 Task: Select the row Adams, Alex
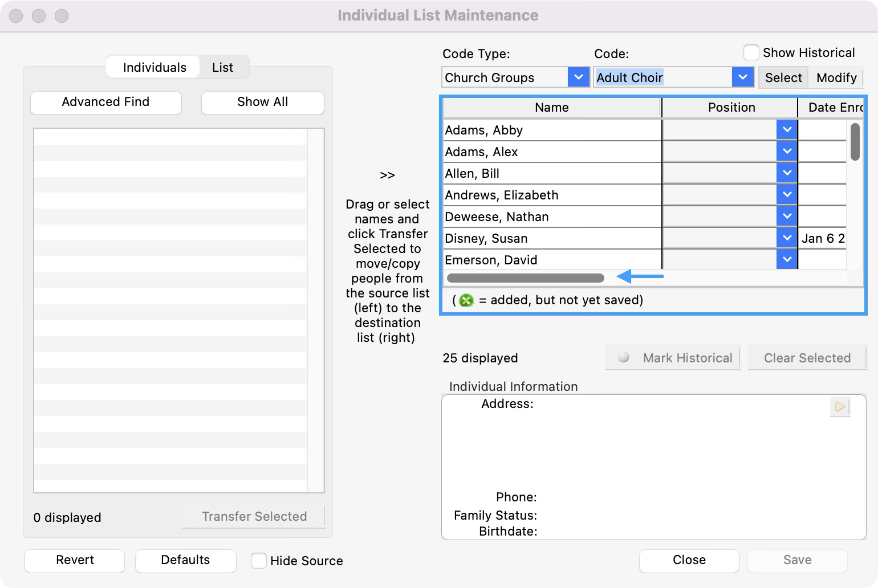tap(552, 152)
